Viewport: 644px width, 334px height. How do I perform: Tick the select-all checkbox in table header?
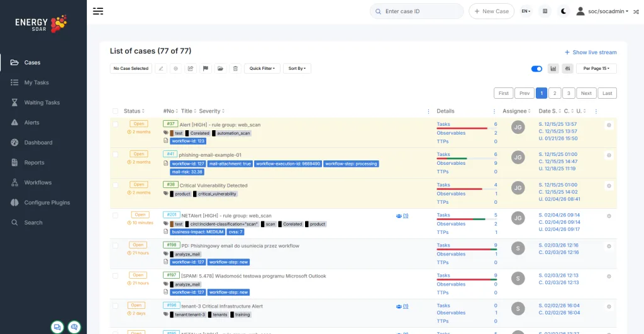pos(115,111)
